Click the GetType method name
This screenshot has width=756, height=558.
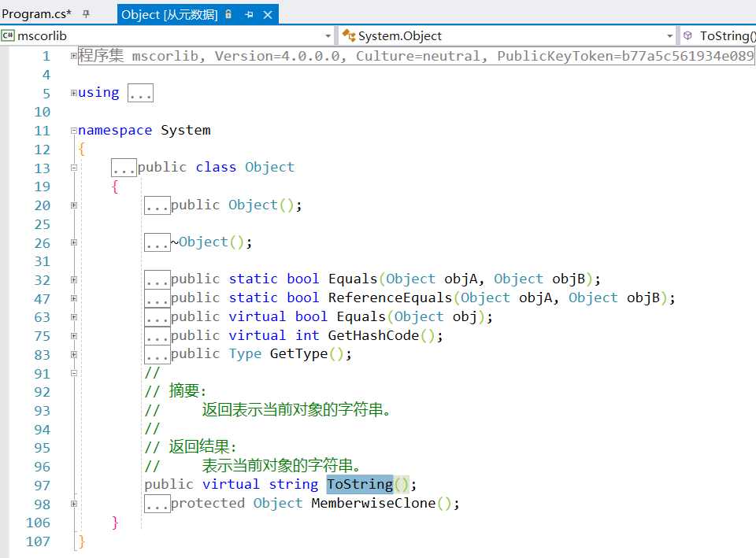point(298,354)
